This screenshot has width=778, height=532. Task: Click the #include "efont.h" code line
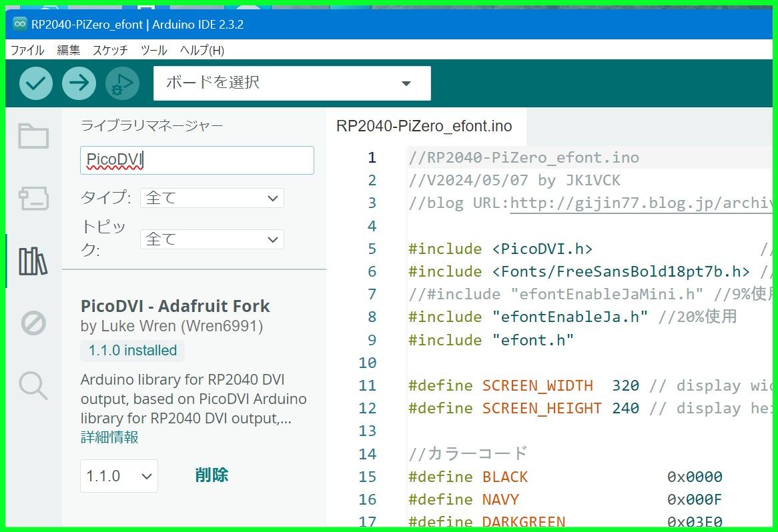tap(490, 340)
